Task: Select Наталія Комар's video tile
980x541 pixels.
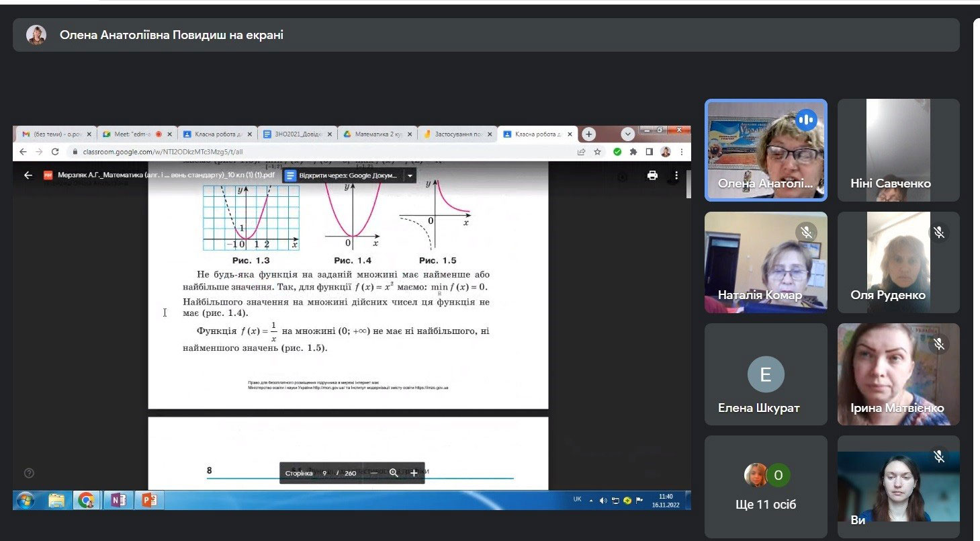Action: (x=766, y=263)
